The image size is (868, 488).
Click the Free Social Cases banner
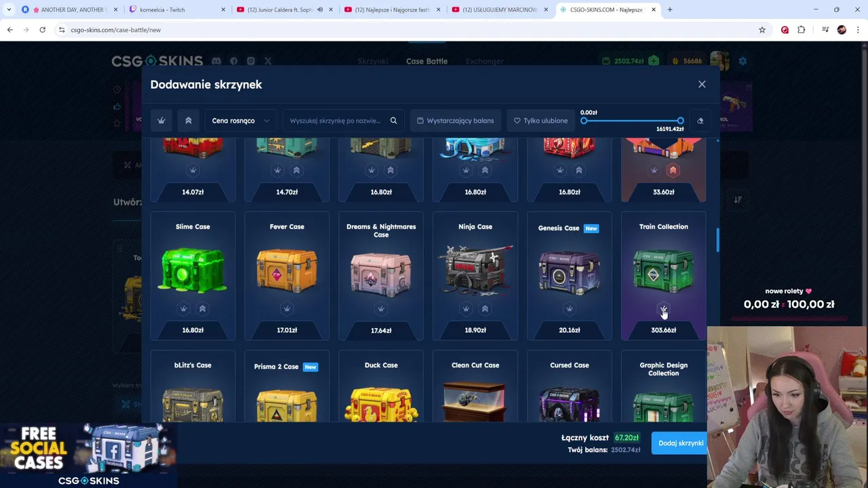click(88, 455)
